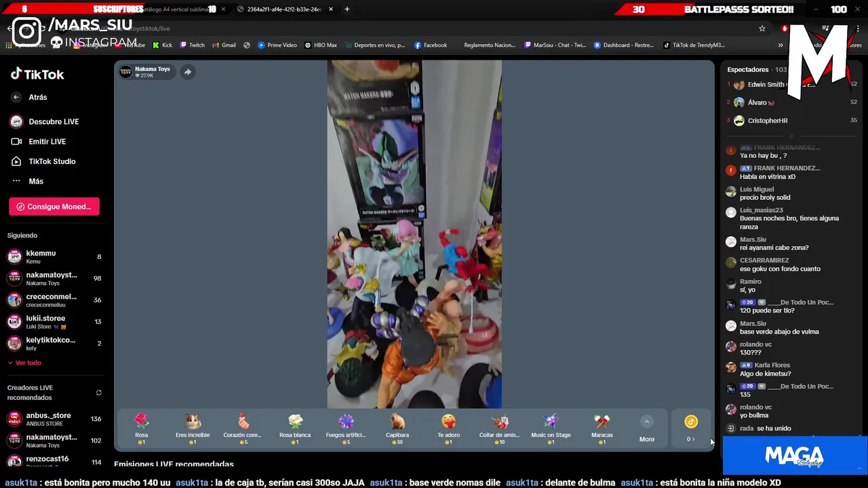Open the MarSsiu - Chat bookmark
Viewport: 868px width, 488px height.
point(555,45)
